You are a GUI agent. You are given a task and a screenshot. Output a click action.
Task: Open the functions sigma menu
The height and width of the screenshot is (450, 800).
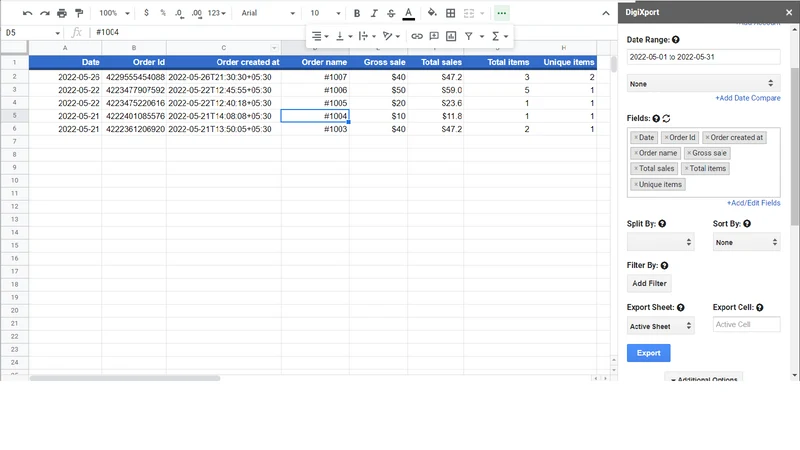point(499,36)
